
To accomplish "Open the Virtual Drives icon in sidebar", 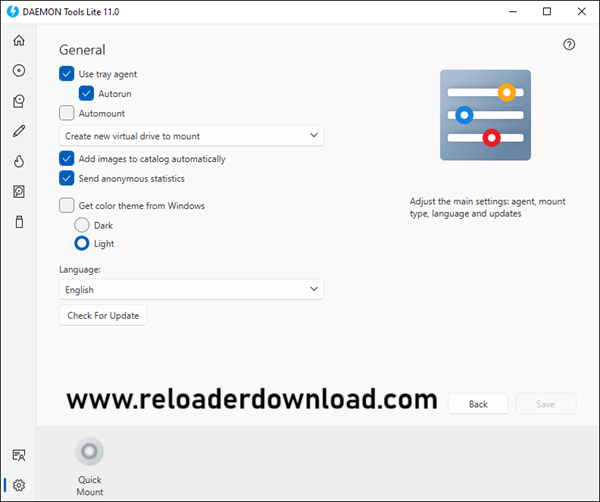I will pos(19,101).
